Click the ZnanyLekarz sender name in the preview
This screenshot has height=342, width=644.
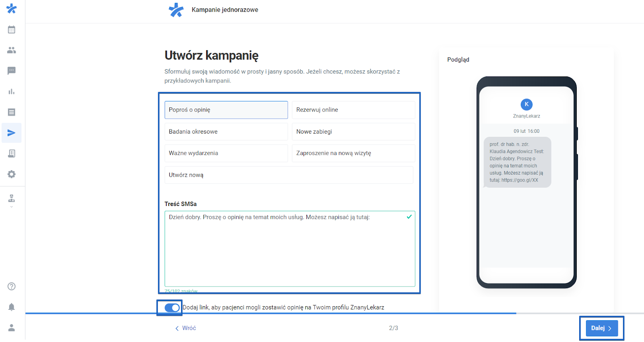526,116
